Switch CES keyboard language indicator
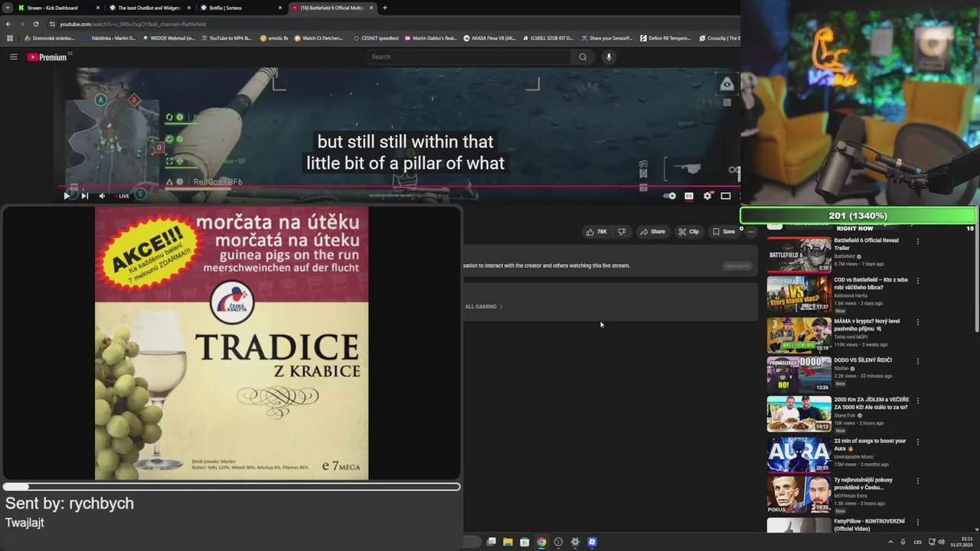This screenshot has width=980, height=551. [x=918, y=542]
